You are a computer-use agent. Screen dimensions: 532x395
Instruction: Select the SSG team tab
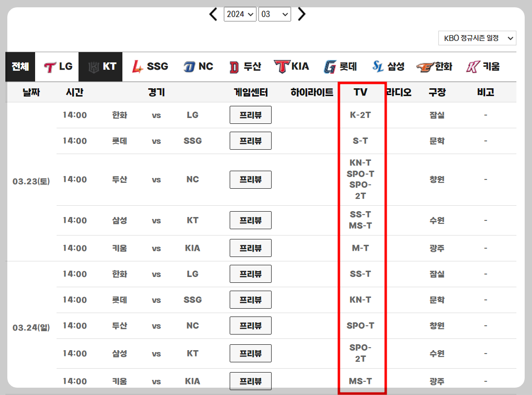click(150, 66)
